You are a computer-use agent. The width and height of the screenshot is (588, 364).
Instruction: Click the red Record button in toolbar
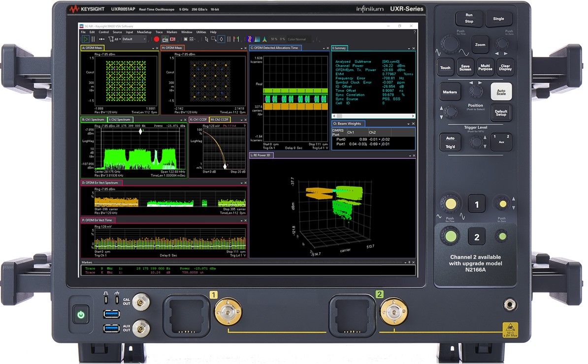point(157,39)
